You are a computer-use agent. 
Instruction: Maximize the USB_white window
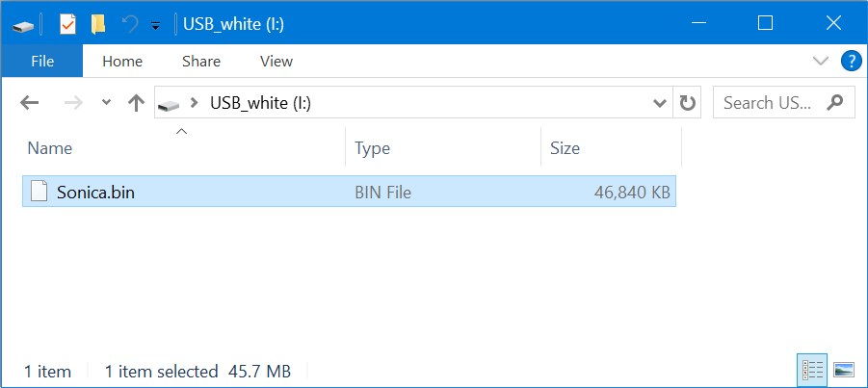(765, 23)
